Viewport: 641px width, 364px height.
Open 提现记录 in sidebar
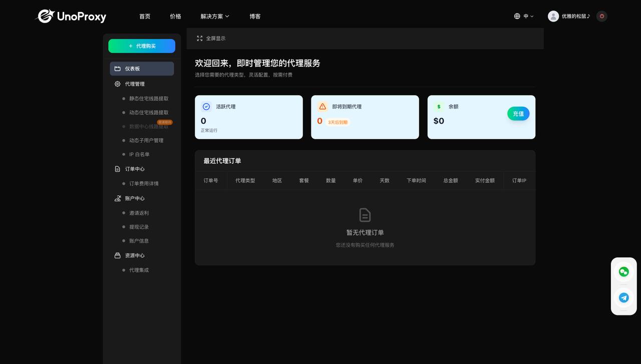[x=139, y=227]
